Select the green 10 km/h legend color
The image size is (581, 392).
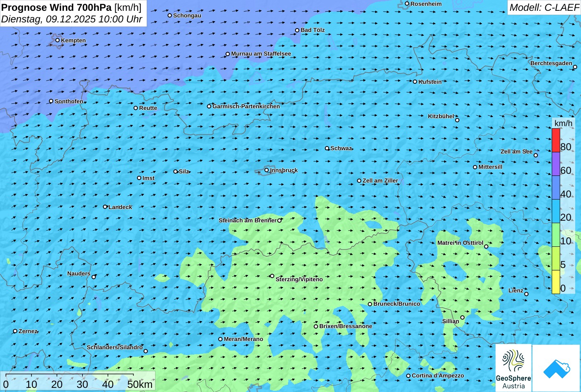click(556, 235)
